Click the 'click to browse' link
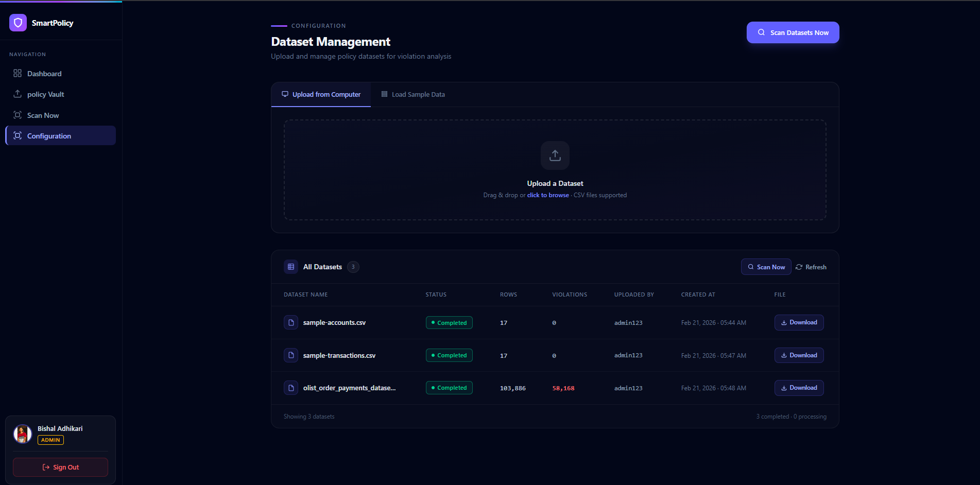 [x=548, y=195]
